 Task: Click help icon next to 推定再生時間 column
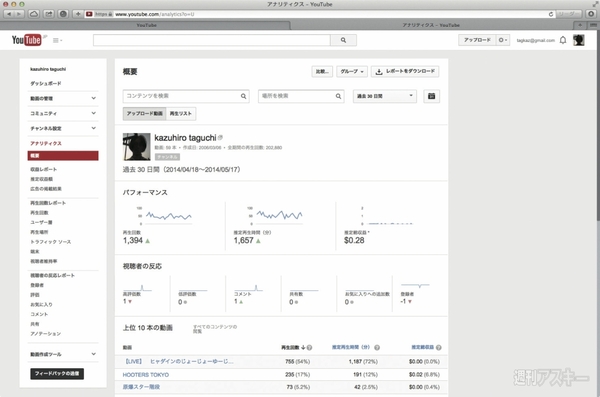click(x=377, y=348)
